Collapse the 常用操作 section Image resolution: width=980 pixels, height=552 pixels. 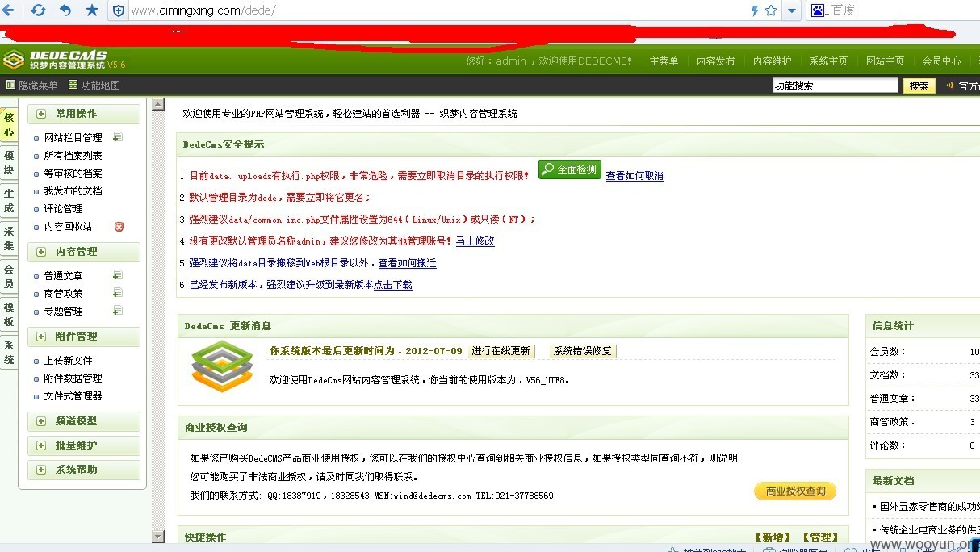coord(83,114)
